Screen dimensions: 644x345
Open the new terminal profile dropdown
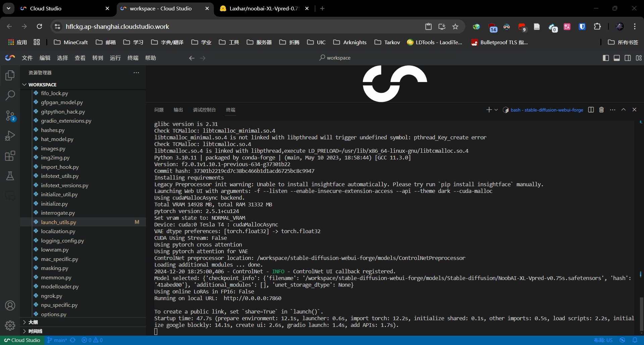click(x=496, y=110)
